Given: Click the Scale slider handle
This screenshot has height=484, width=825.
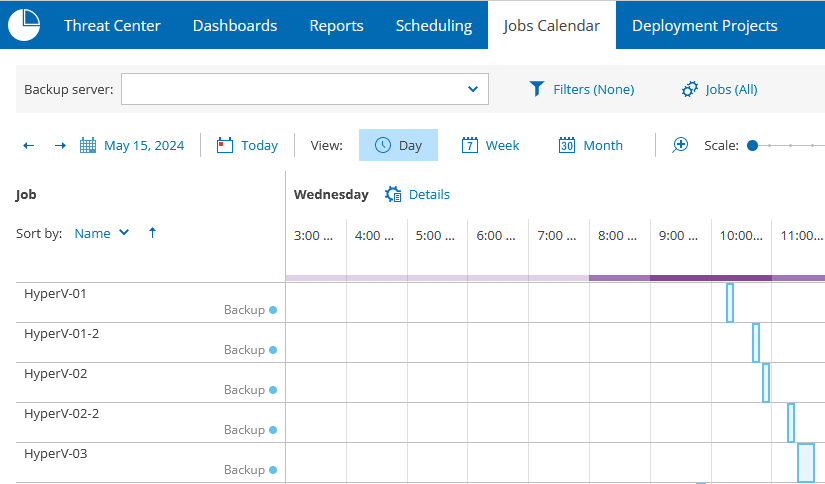Looking at the screenshot, I should pyautogui.click(x=752, y=145).
